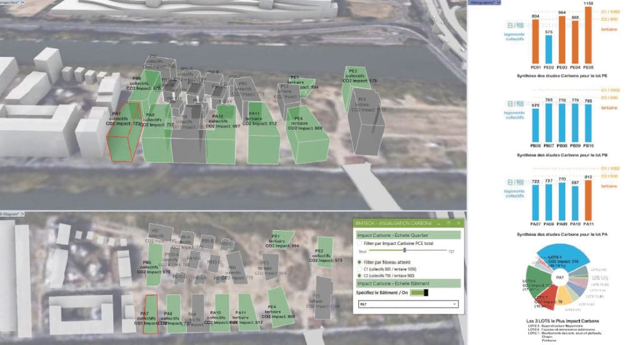Choose C1 (collectifs 800 / tertiaire 1050) option
The width and height of the screenshot is (644, 345).
tap(360, 269)
